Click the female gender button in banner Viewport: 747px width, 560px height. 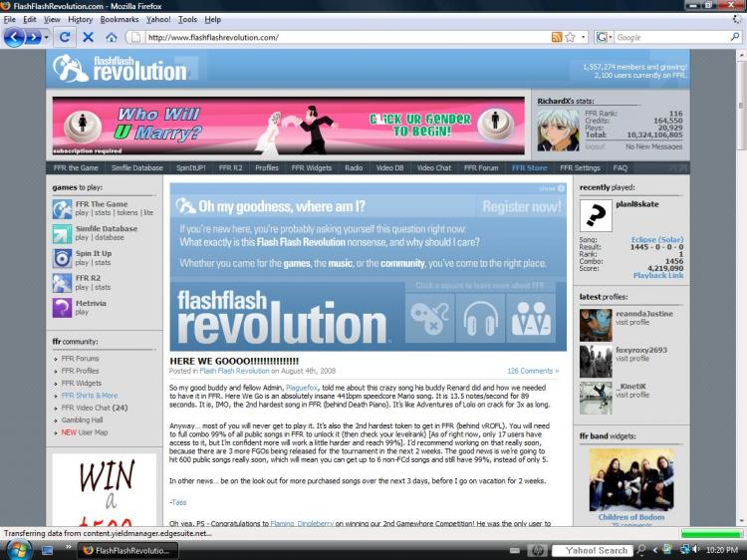click(83, 125)
